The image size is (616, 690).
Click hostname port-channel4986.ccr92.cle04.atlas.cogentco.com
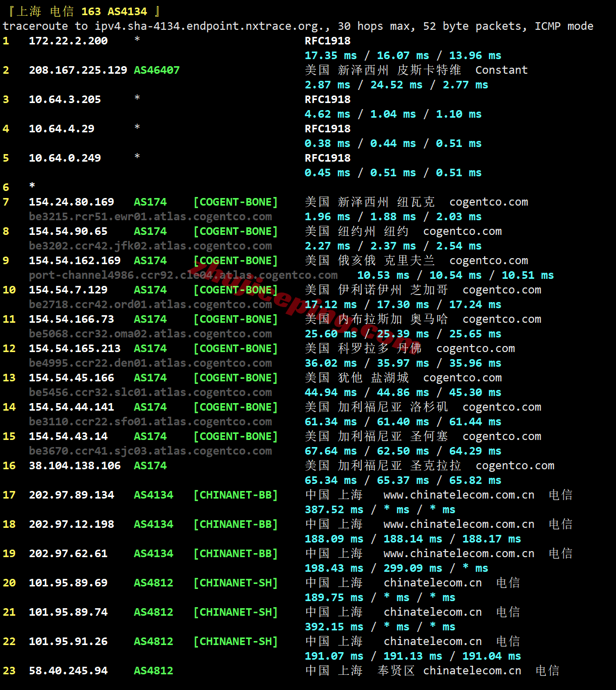click(x=183, y=275)
